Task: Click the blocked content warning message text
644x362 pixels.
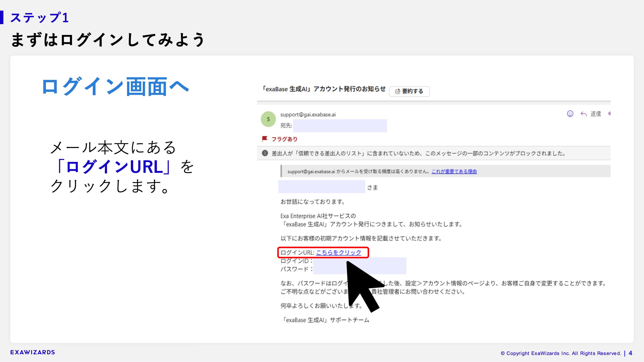Action: [419, 153]
